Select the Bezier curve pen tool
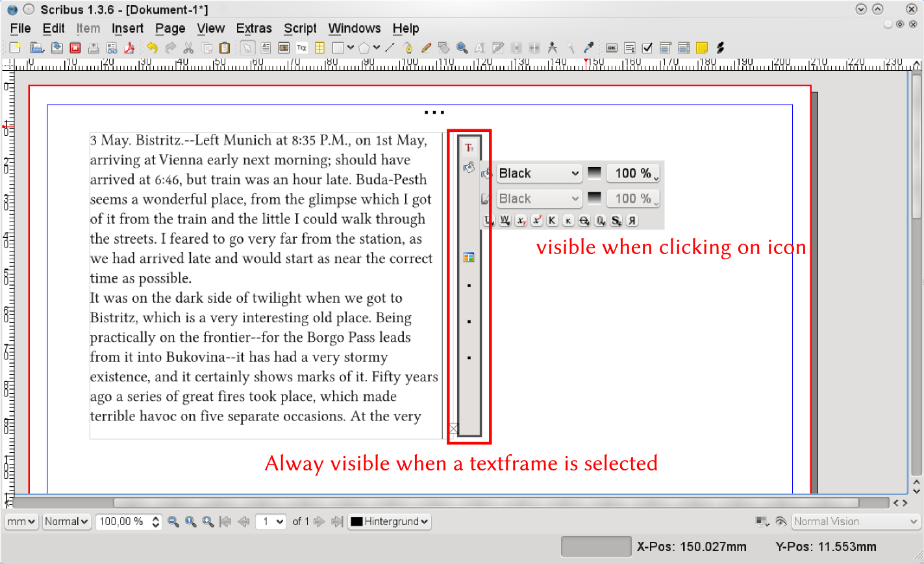This screenshot has width=924, height=564. (408, 47)
